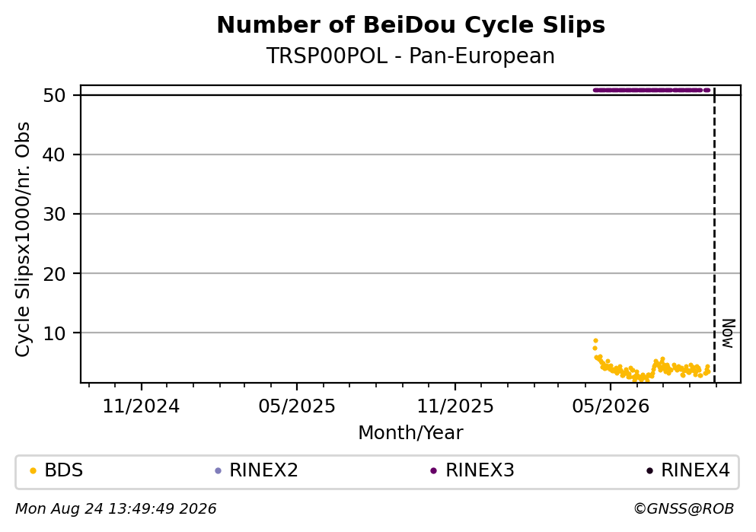Click the ©GNSS@ROB copyright text

(x=684, y=509)
